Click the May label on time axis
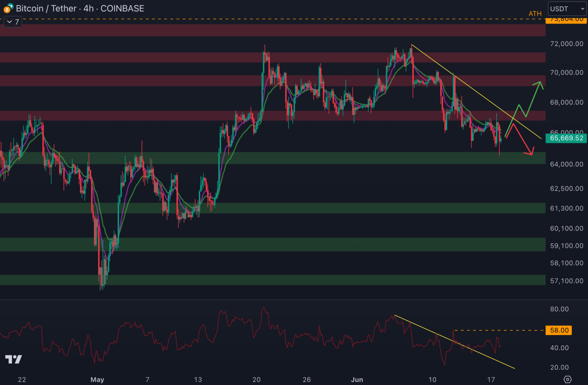Image resolution: width=588 pixels, height=385 pixels. point(97,380)
